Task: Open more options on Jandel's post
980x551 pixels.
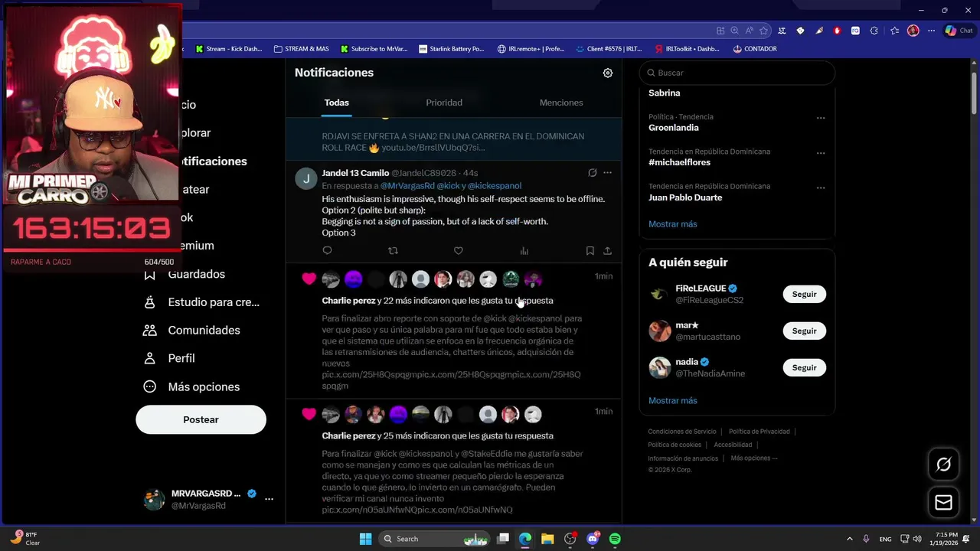Action: pos(607,173)
